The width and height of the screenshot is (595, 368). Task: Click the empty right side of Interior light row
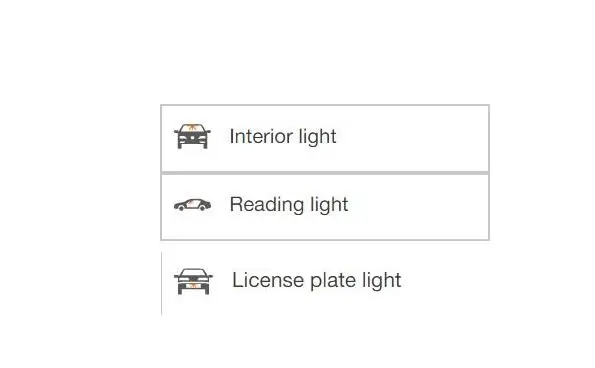pos(412,138)
